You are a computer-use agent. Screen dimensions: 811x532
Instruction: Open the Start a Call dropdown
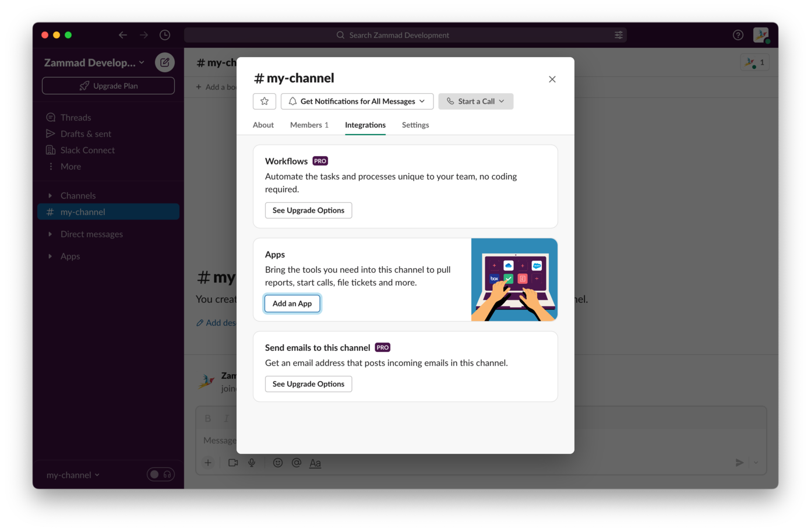click(x=476, y=101)
